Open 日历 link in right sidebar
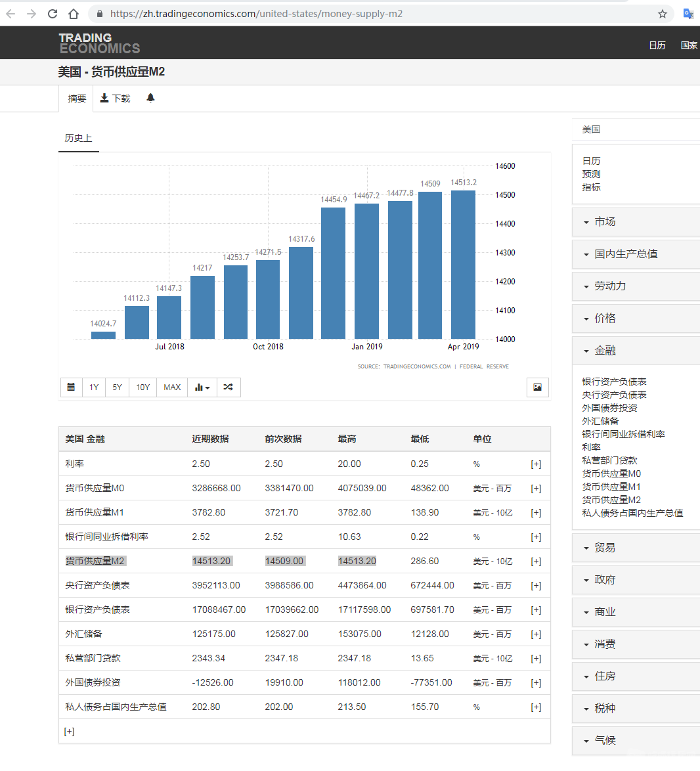This screenshot has height=771, width=700. tap(591, 161)
